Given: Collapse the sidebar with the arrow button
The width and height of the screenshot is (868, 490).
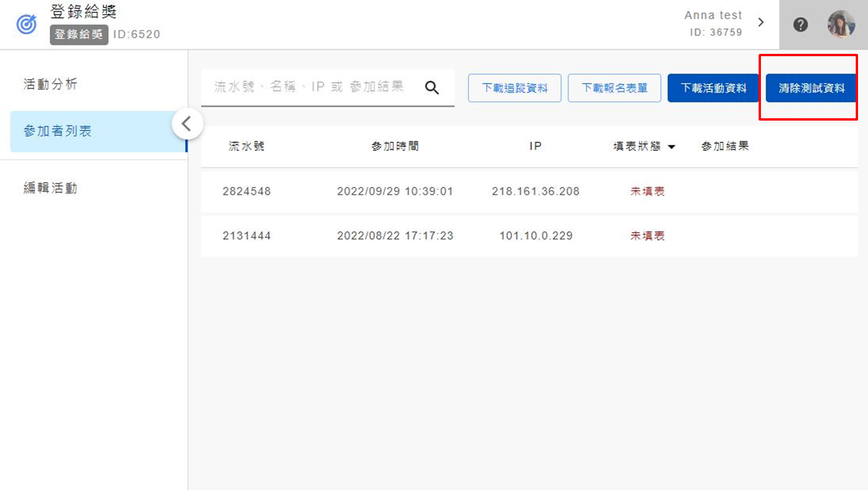Looking at the screenshot, I should coord(187,124).
